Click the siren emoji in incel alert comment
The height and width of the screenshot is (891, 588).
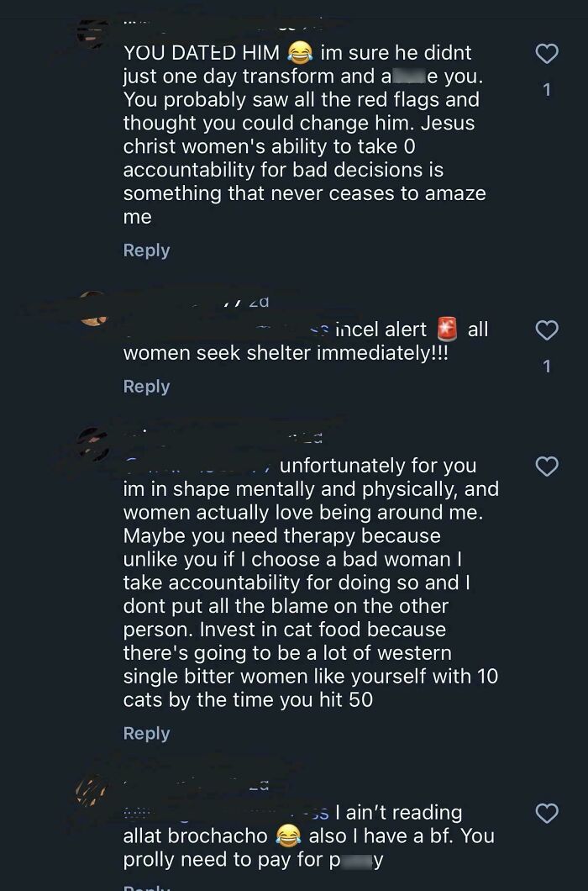(448, 330)
